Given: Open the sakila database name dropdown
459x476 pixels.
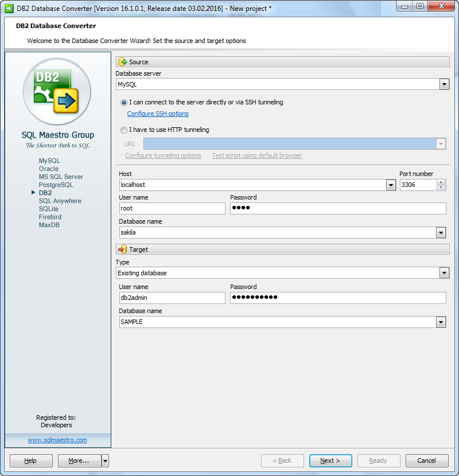Looking at the screenshot, I should coord(441,232).
